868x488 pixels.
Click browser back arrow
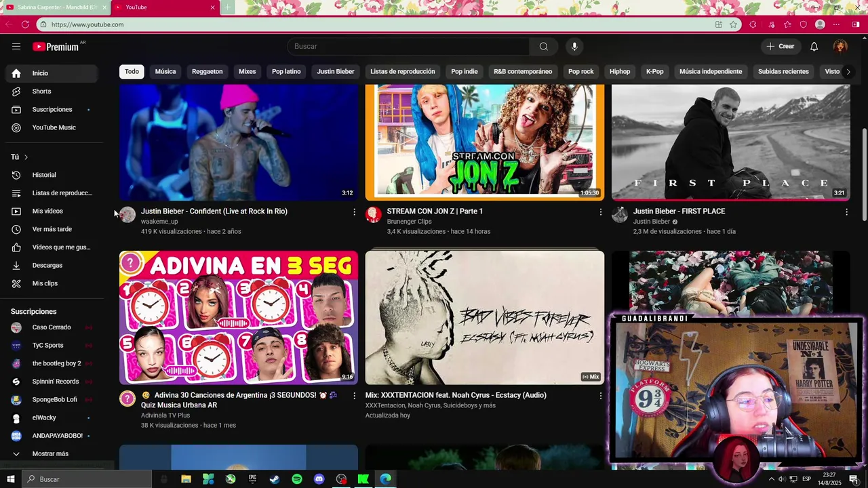(9, 24)
